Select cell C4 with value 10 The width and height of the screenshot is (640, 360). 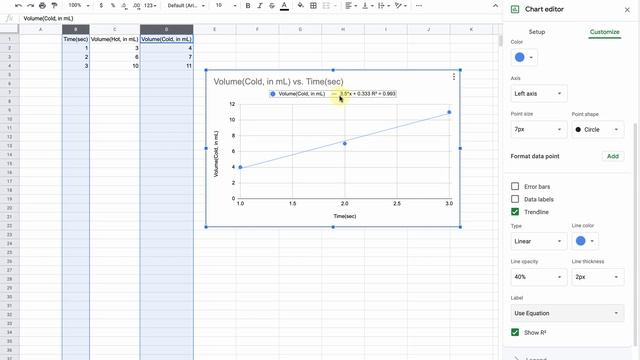(115, 66)
